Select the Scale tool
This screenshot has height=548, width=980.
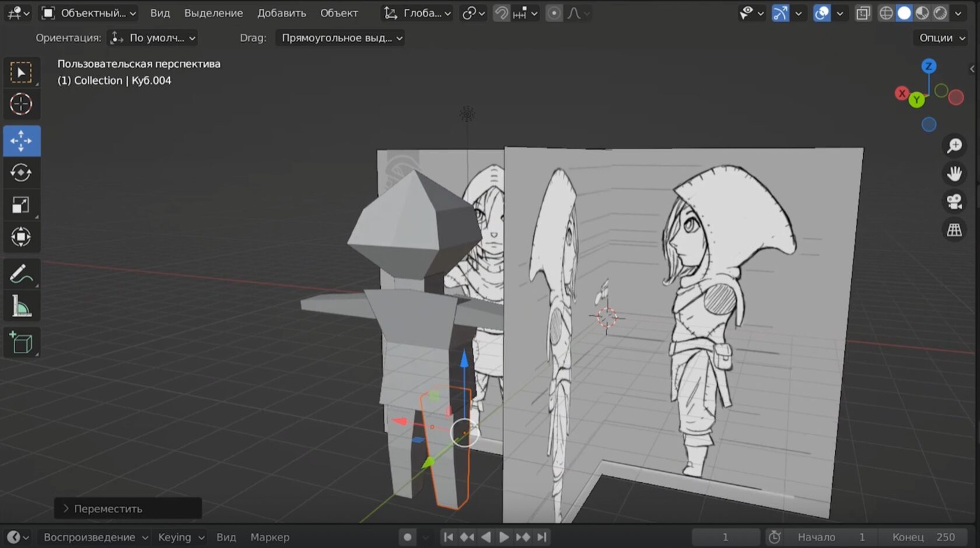21,205
